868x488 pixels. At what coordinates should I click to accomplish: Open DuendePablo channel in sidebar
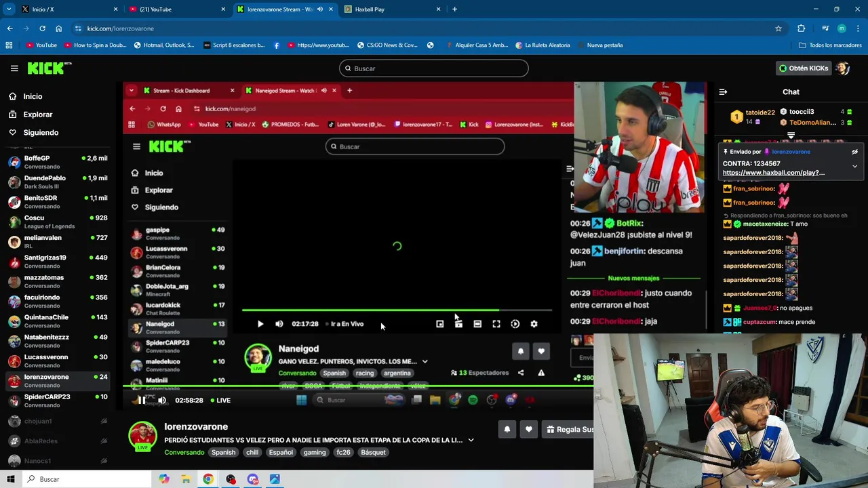click(x=58, y=182)
